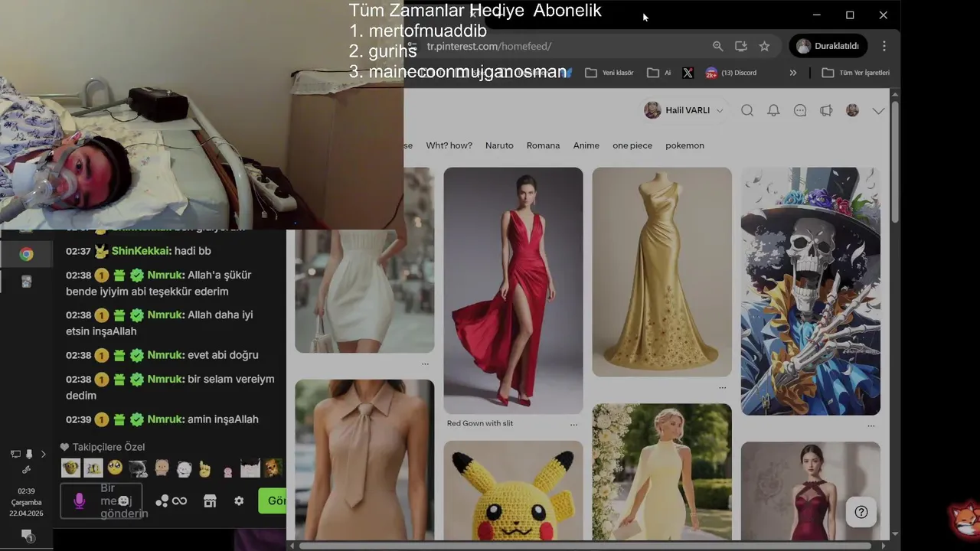Screen dimensions: 980x551
Task: Open the Halil VARLI account dropdown
Action: (683, 110)
